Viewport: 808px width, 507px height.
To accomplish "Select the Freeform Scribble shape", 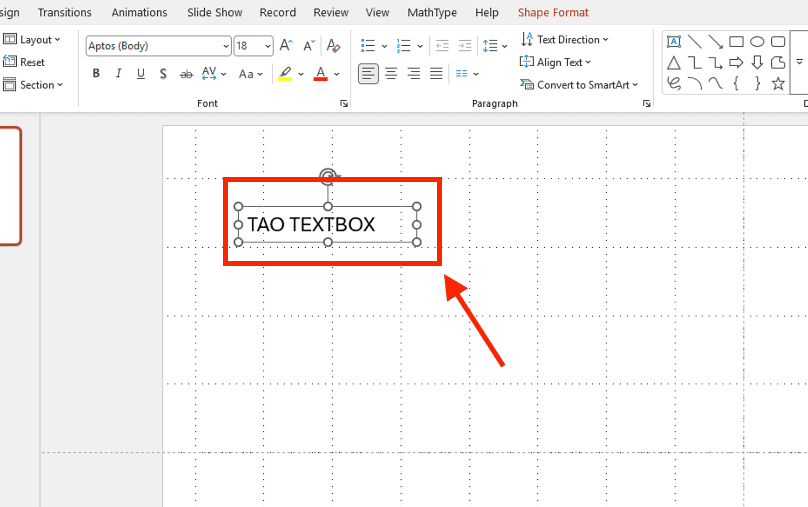I will 674,83.
